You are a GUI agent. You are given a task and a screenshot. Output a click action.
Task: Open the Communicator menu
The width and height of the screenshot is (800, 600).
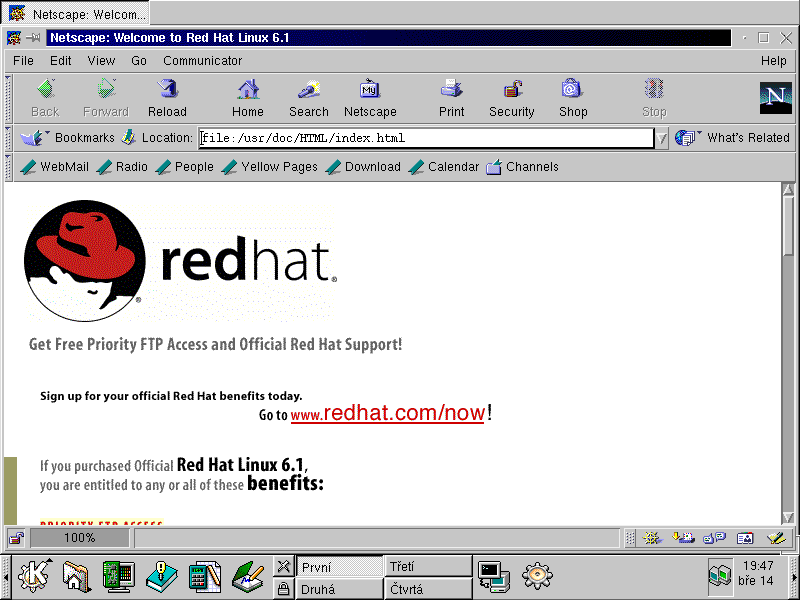point(203,61)
